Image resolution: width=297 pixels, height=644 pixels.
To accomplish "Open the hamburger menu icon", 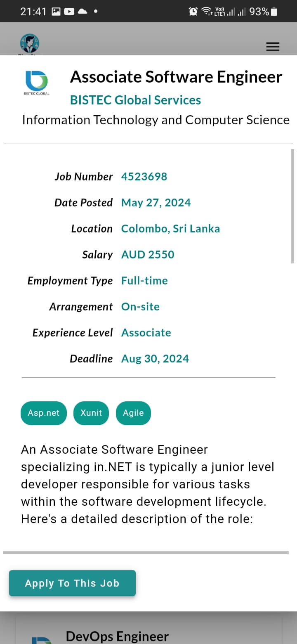I will point(273,47).
